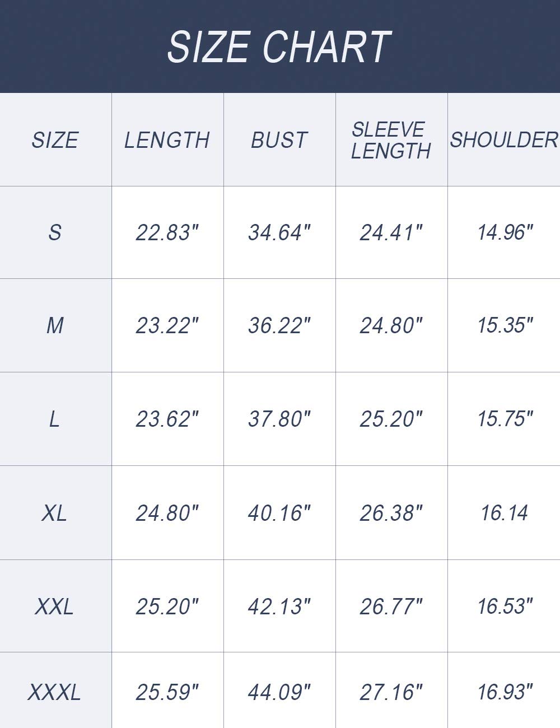Screen dimensions: 560x728
Task: Select the XXL size row label
Action: (x=54, y=606)
